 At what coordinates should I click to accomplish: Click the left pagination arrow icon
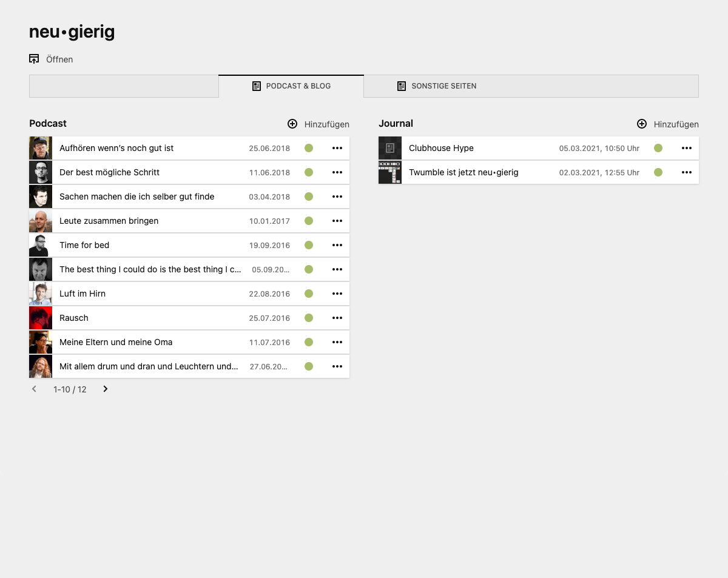(34, 389)
